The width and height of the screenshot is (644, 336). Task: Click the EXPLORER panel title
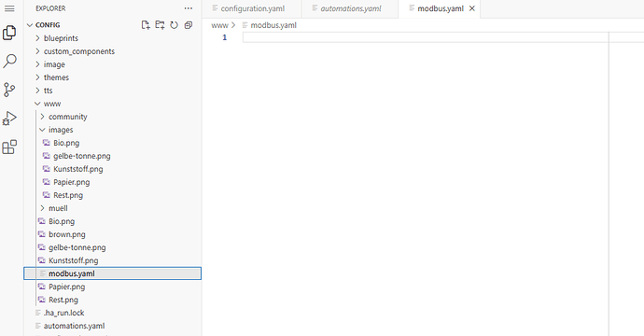[x=50, y=8]
